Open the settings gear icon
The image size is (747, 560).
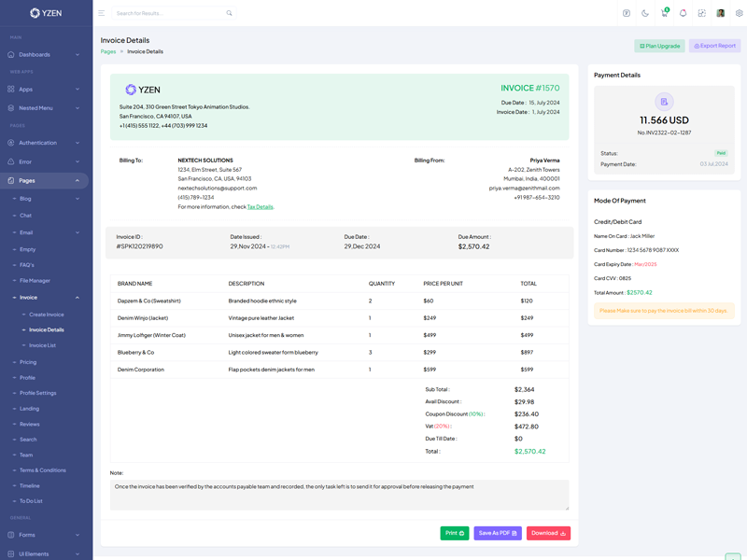click(x=739, y=13)
